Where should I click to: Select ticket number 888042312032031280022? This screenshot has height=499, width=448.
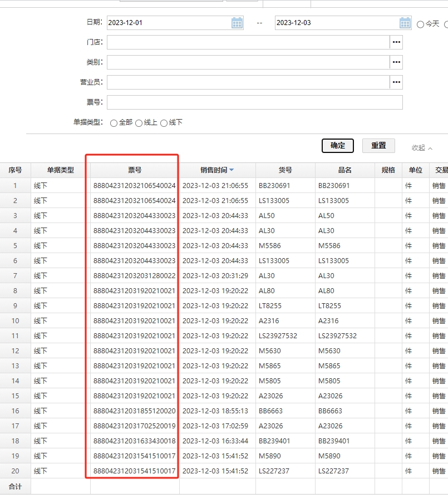(x=134, y=275)
